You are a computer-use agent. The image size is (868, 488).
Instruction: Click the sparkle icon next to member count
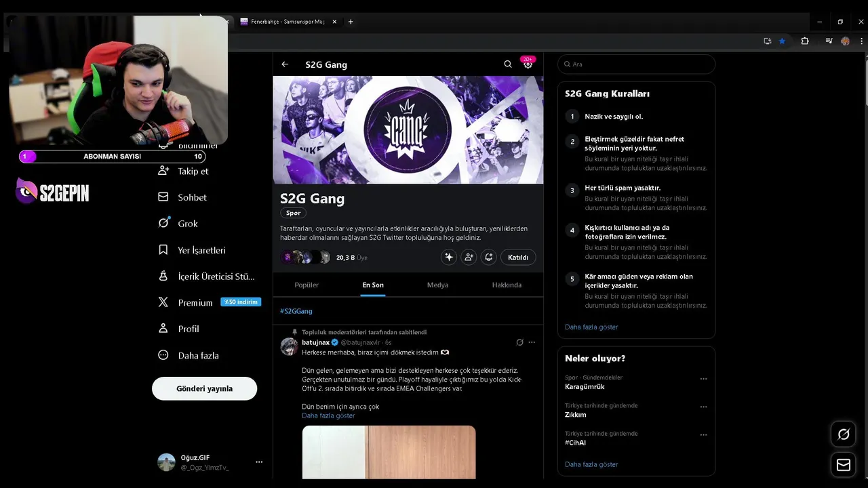[x=449, y=258]
